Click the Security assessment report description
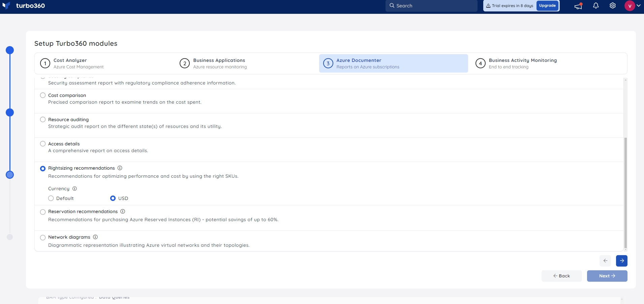 tap(142, 83)
